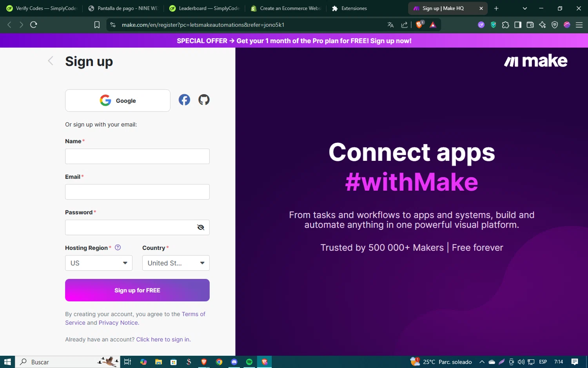
Task: Open Leo AI sparkle icon
Action: pos(543,25)
